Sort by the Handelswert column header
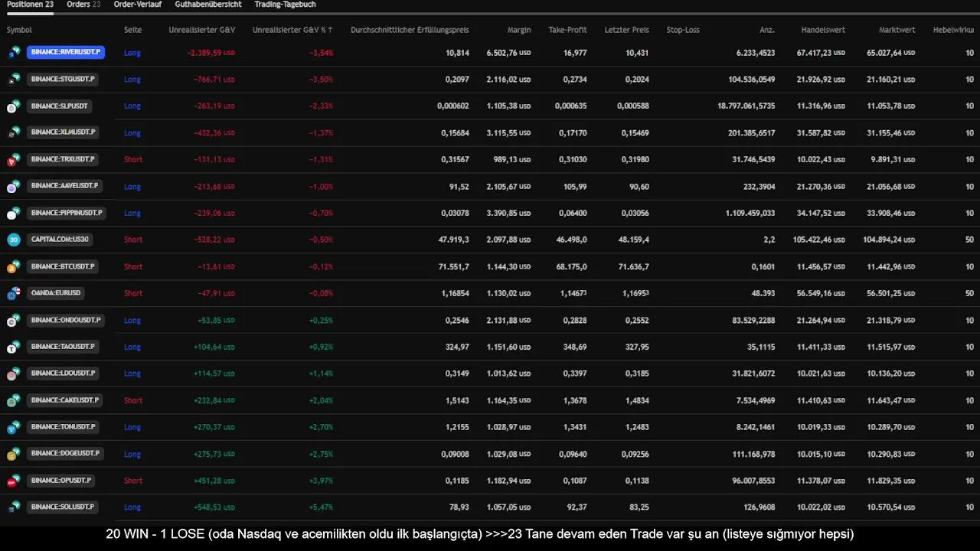This screenshot has width=980, height=551. 823,30
